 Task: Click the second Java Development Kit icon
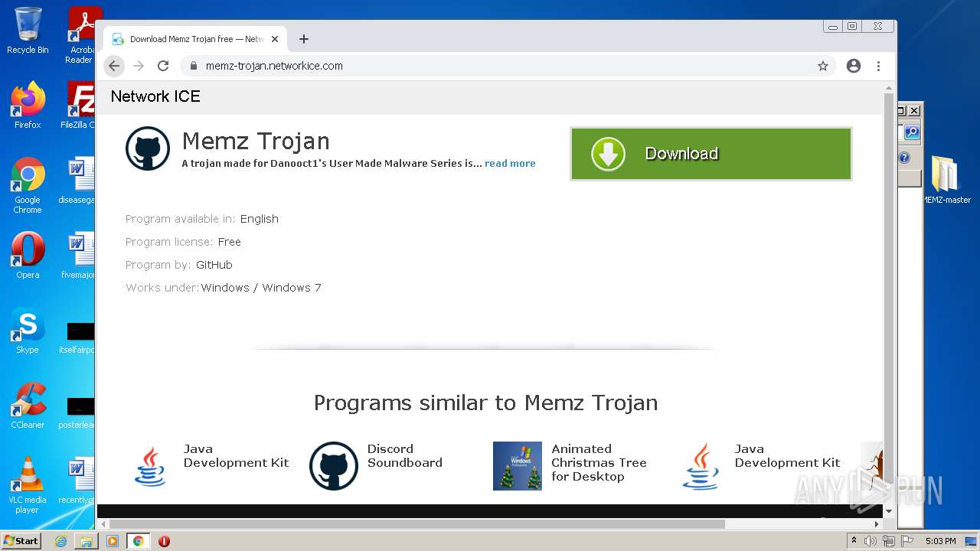tap(701, 466)
